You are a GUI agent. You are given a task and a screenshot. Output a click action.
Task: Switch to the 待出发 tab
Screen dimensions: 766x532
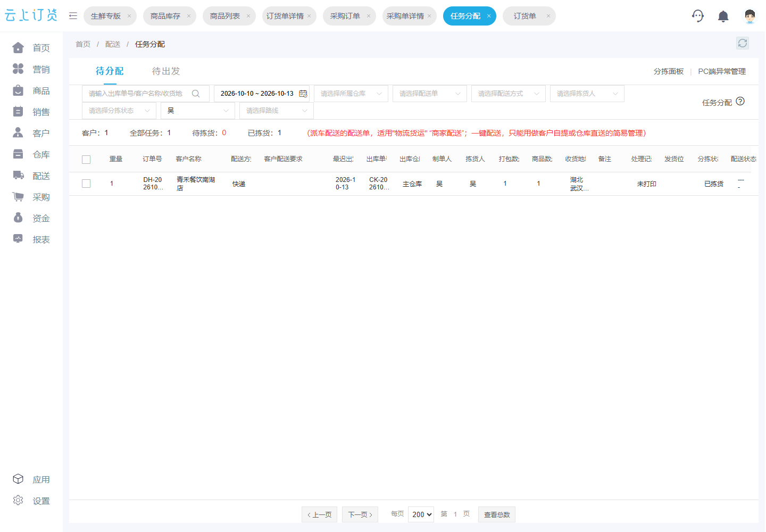coord(166,71)
